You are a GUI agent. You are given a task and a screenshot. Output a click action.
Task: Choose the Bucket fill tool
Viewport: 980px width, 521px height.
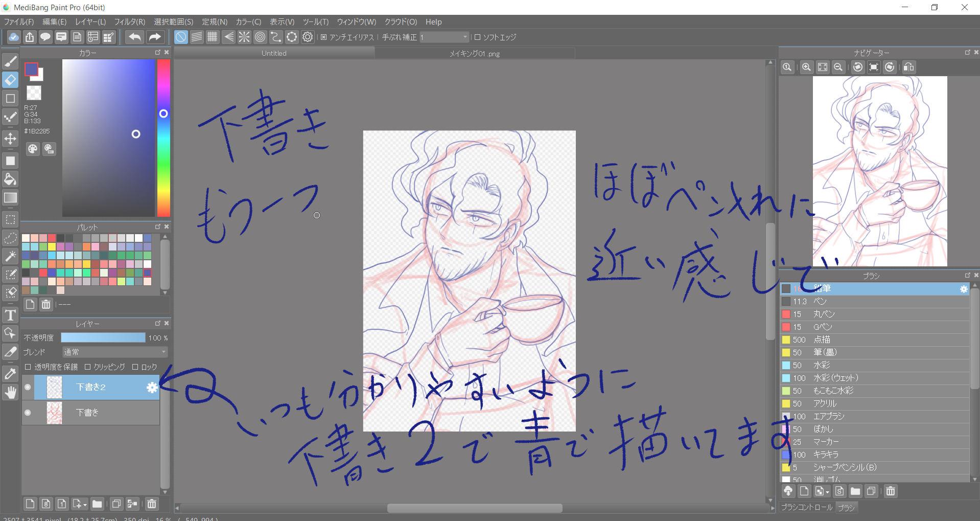10,179
